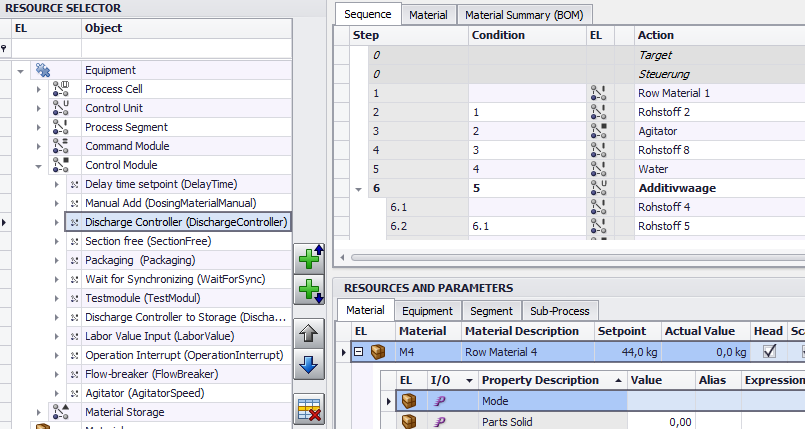The image size is (805, 429).
Task: Click the Equipment root node icon
Action: pos(43,70)
